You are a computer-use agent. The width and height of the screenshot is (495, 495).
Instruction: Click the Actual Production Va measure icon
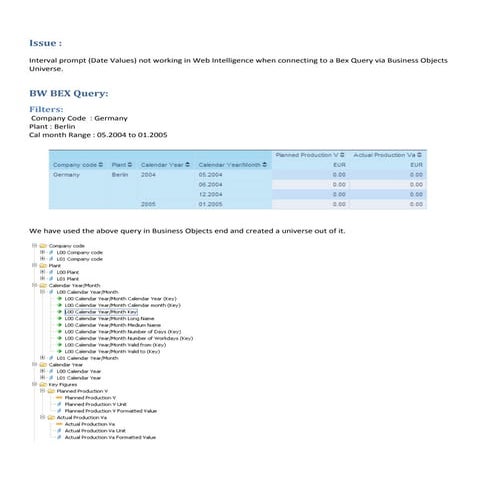click(59, 424)
